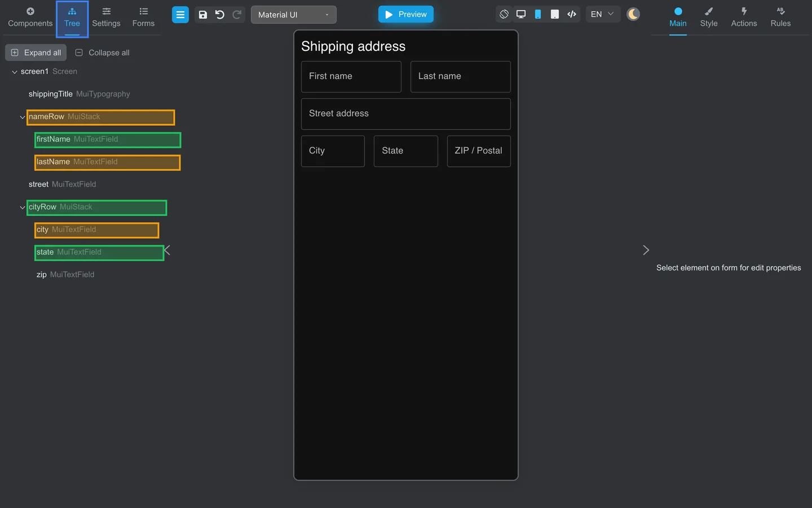Click the State field

click(406, 151)
